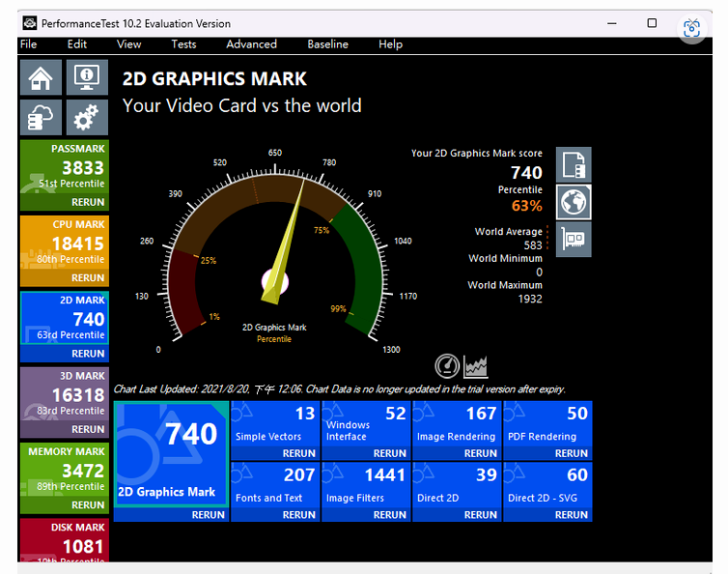Click the World Average 583 value
The image size is (728, 574).
tap(533, 244)
